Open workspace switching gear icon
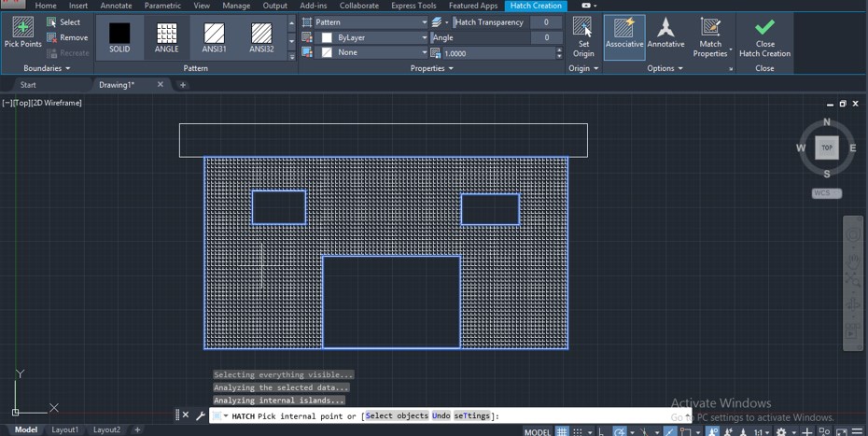868x436 pixels. click(x=780, y=431)
